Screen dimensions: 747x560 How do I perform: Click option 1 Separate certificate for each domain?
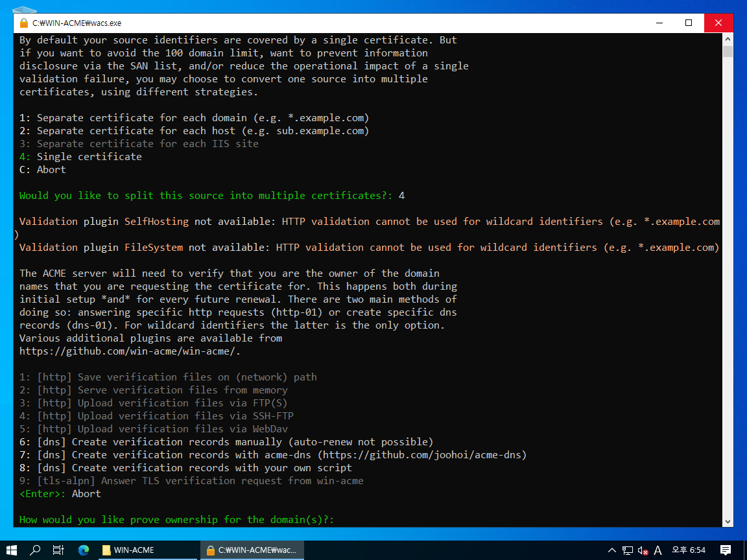coord(195,117)
